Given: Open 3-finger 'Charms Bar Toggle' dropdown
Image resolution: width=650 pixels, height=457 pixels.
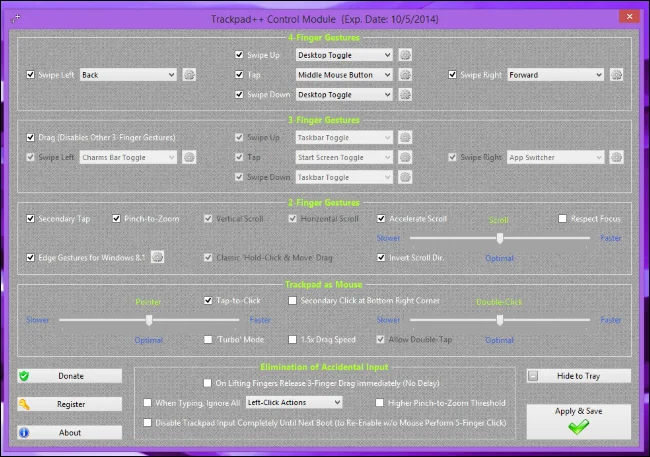Looking at the screenshot, I should [128, 157].
